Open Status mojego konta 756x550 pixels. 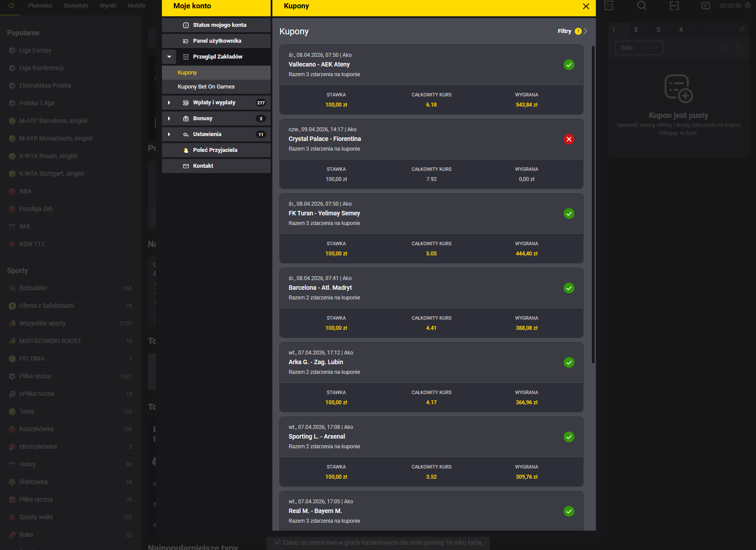[x=216, y=25]
